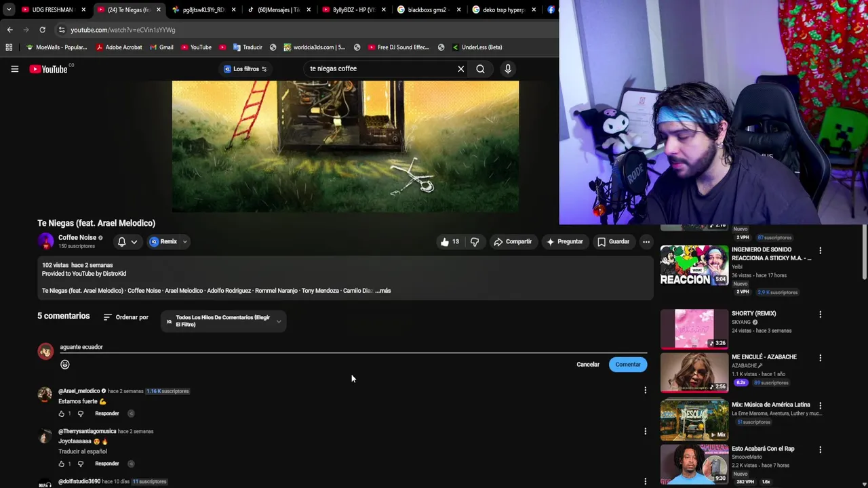
Task: Start voice search with the microphone
Action: (x=508, y=68)
